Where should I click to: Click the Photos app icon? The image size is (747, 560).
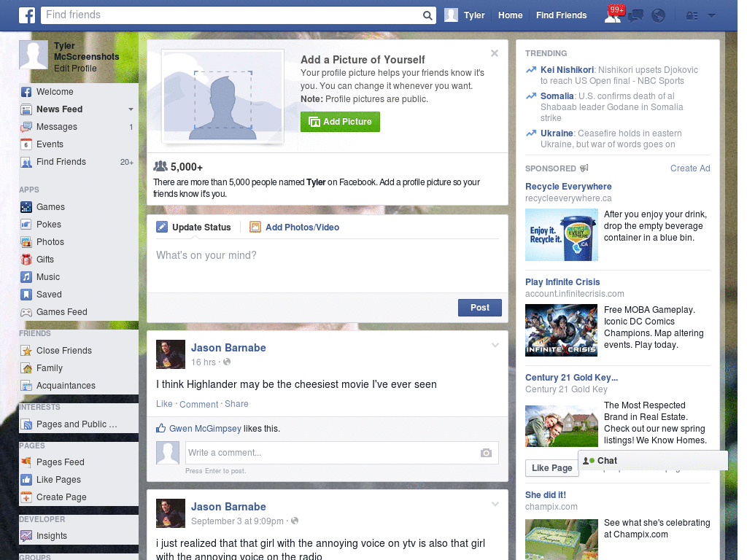pos(26,242)
